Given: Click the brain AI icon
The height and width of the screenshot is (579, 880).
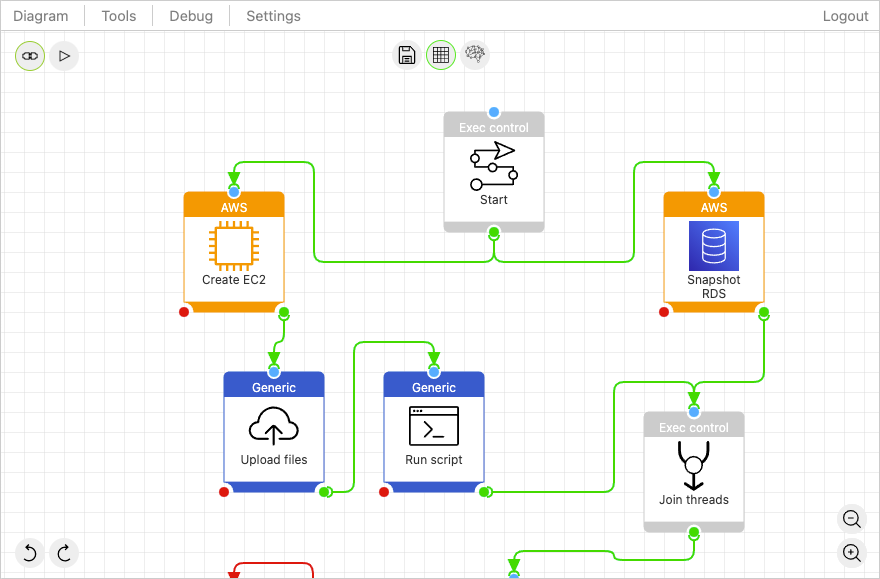Looking at the screenshot, I should (475, 55).
